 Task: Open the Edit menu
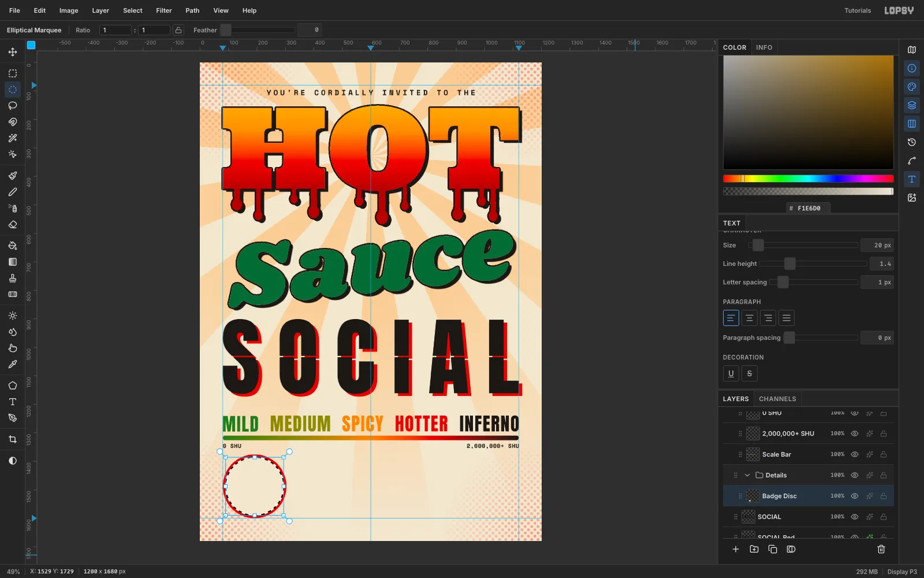point(40,10)
